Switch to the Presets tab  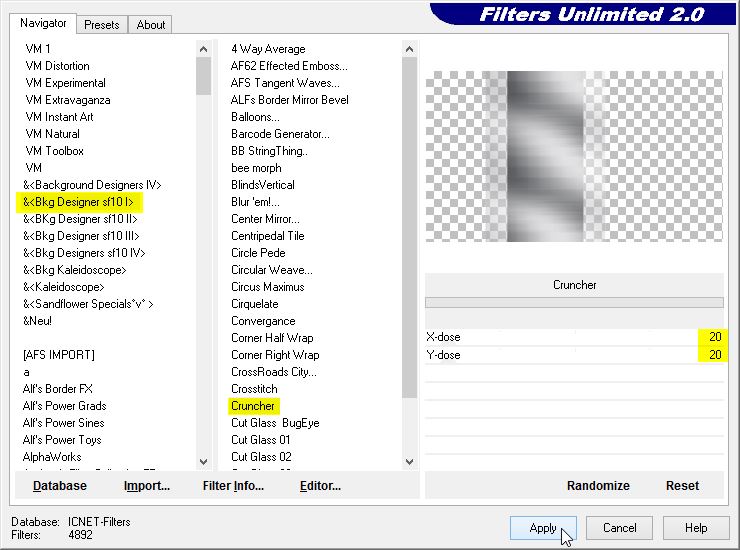tap(101, 25)
